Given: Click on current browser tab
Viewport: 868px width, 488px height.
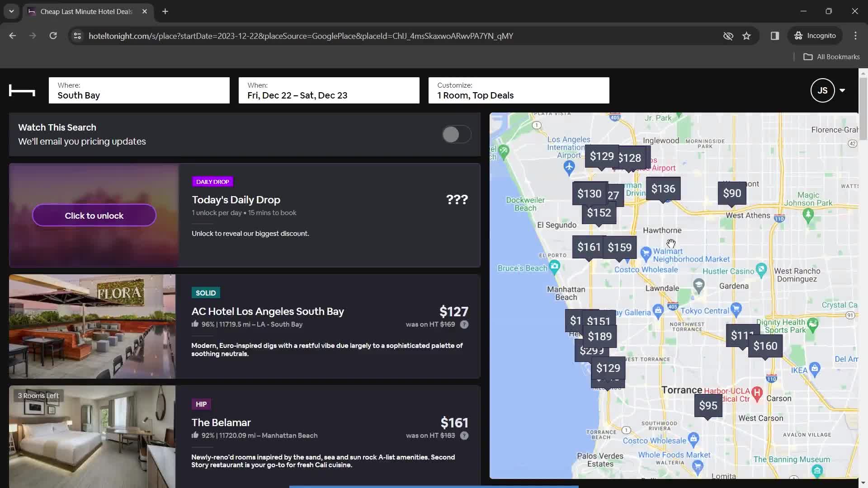Looking at the screenshot, I should [x=87, y=11].
